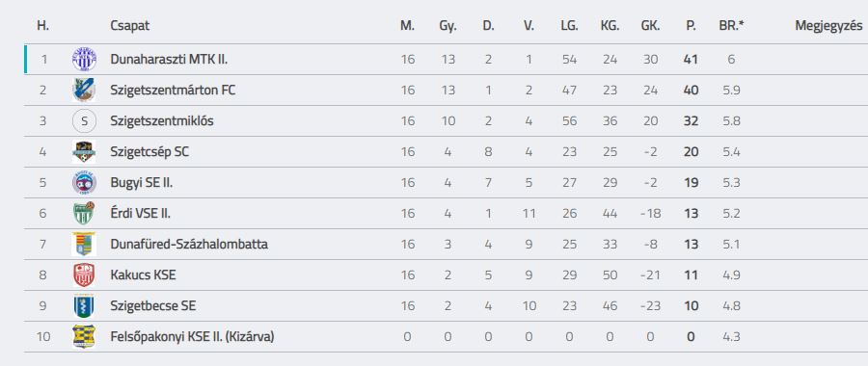Click the Bugyi SE II. team crest
Viewport: 868px width, 366px height.
pyautogui.click(x=84, y=182)
